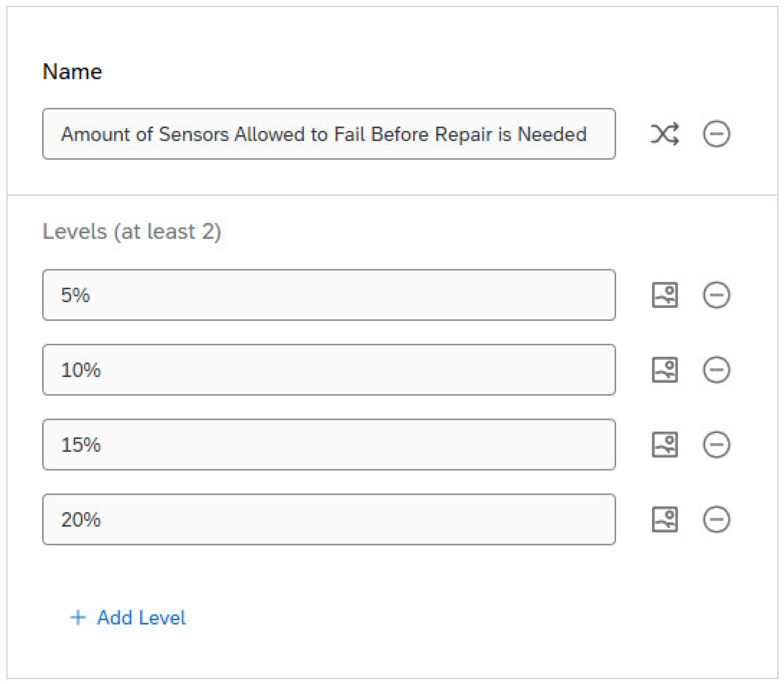Add an image to the 5% level
This screenshot has width=784, height=684.
pyautogui.click(x=664, y=295)
